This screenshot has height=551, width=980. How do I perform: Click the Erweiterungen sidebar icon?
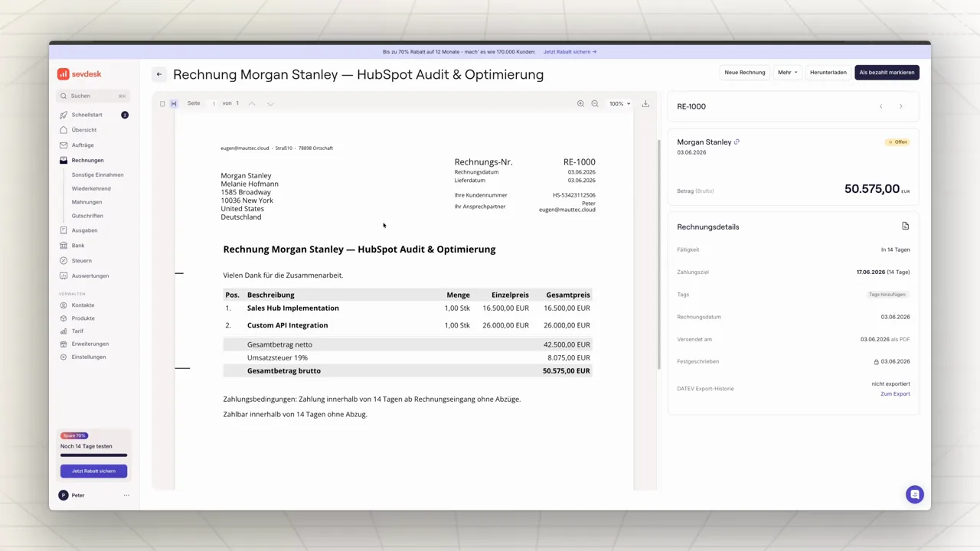tap(64, 344)
